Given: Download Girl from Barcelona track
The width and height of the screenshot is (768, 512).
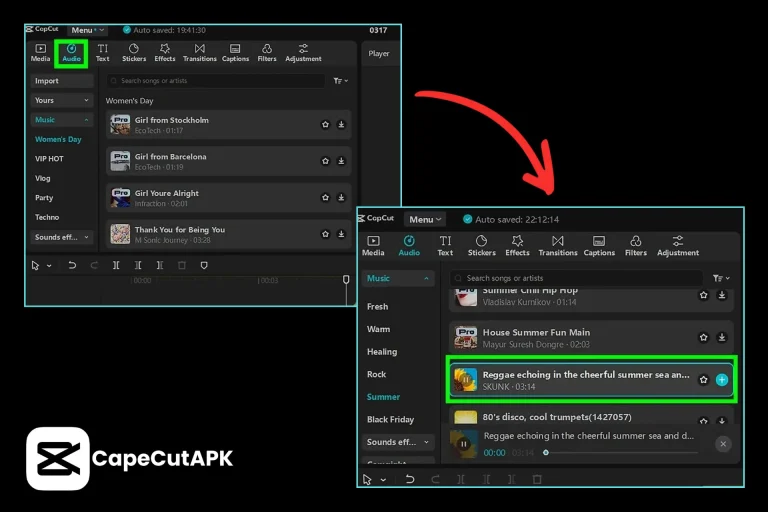Looking at the screenshot, I should [341, 161].
